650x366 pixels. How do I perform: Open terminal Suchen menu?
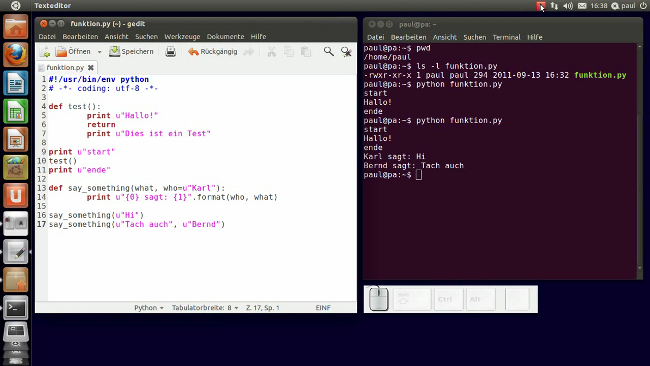tap(475, 37)
